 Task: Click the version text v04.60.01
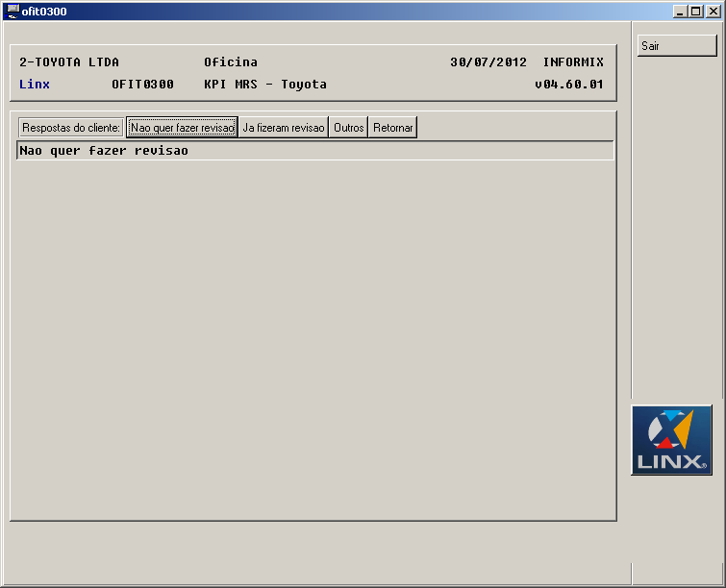pos(569,85)
